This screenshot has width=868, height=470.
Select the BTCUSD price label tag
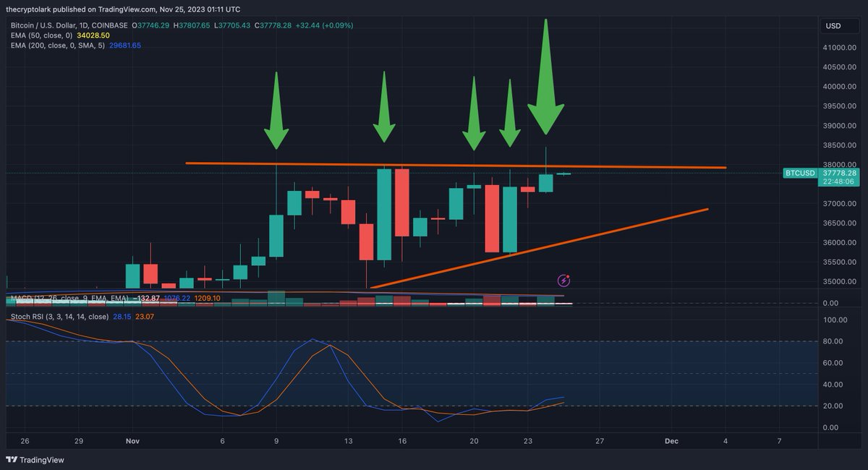799,173
